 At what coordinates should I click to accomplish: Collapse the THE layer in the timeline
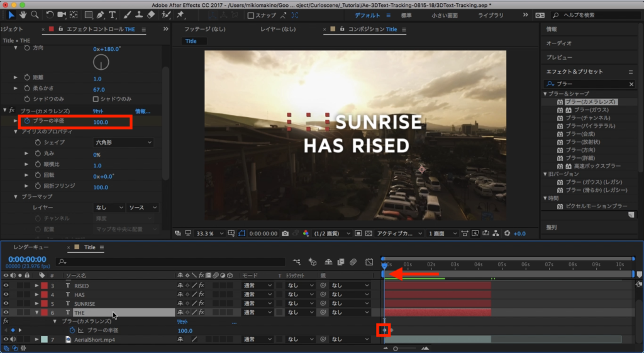click(37, 312)
